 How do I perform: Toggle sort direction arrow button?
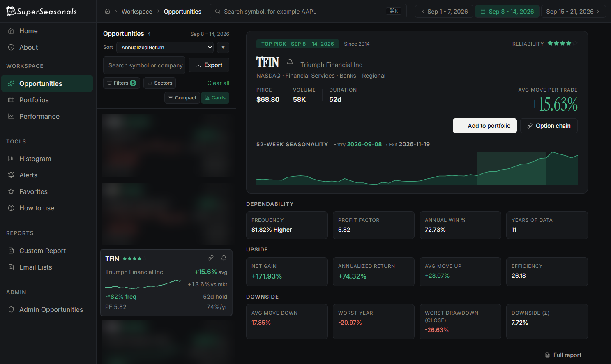click(223, 47)
